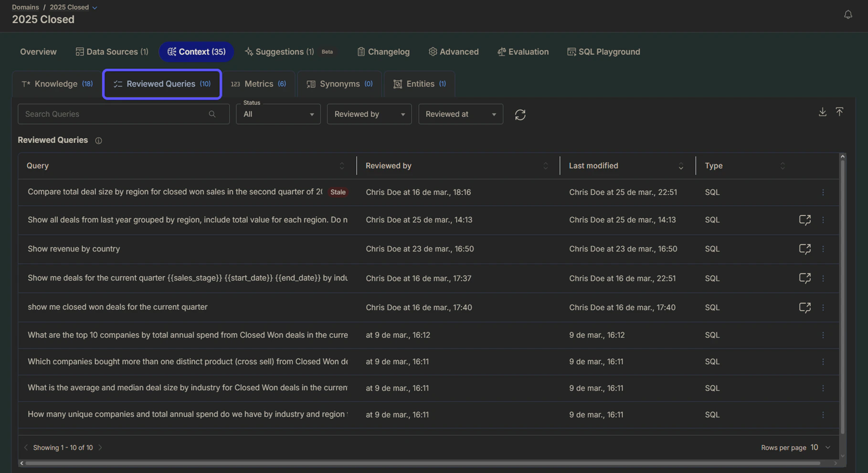
Task: Open in chat icon for 'Show revenue by country'
Action: (x=804, y=249)
